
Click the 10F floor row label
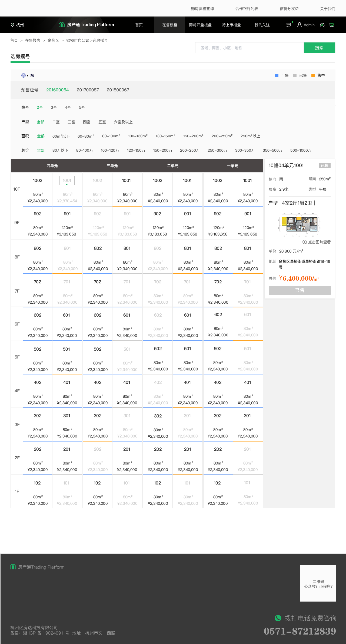(17, 189)
